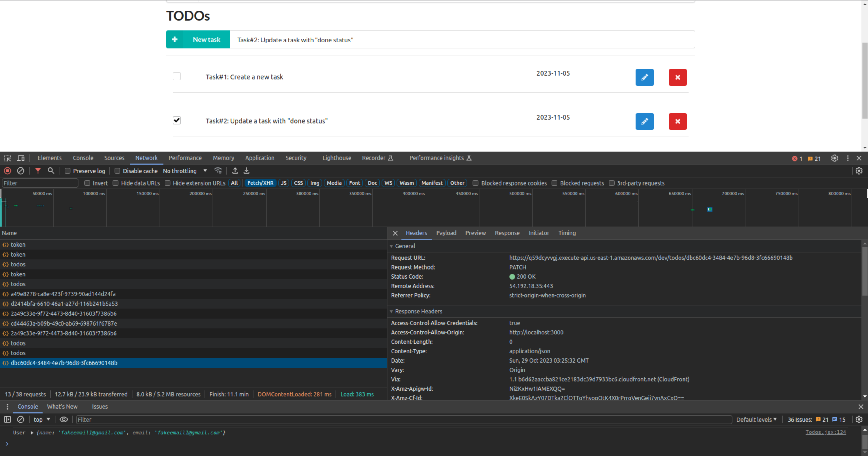Enable Preserve log checkbox
Screen dimensions: 868x456
coord(67,171)
